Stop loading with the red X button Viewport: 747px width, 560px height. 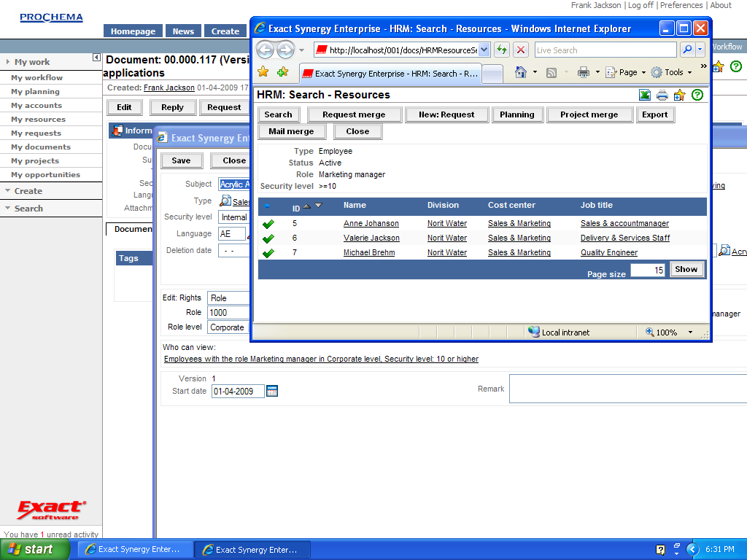tap(521, 50)
